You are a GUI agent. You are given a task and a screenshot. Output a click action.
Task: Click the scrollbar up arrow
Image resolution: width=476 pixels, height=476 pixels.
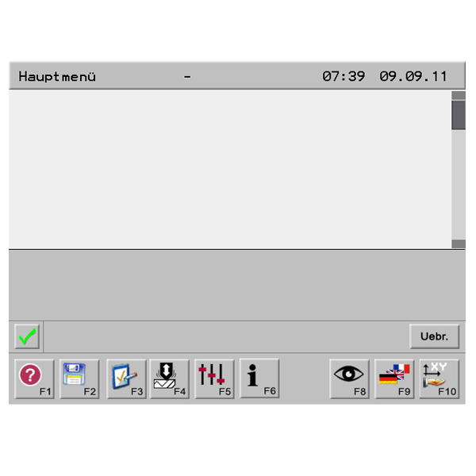click(x=459, y=95)
